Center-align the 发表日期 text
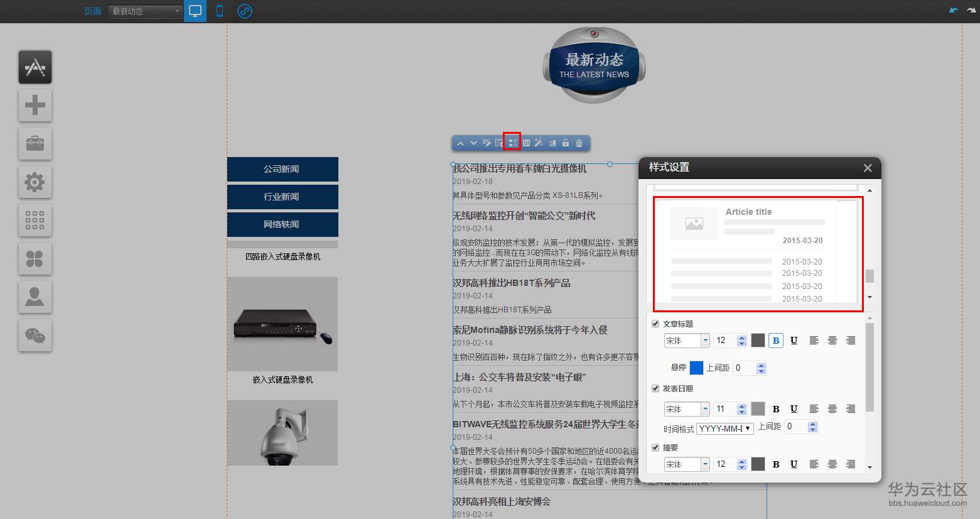Viewport: 980px width, 519px height. click(x=832, y=409)
